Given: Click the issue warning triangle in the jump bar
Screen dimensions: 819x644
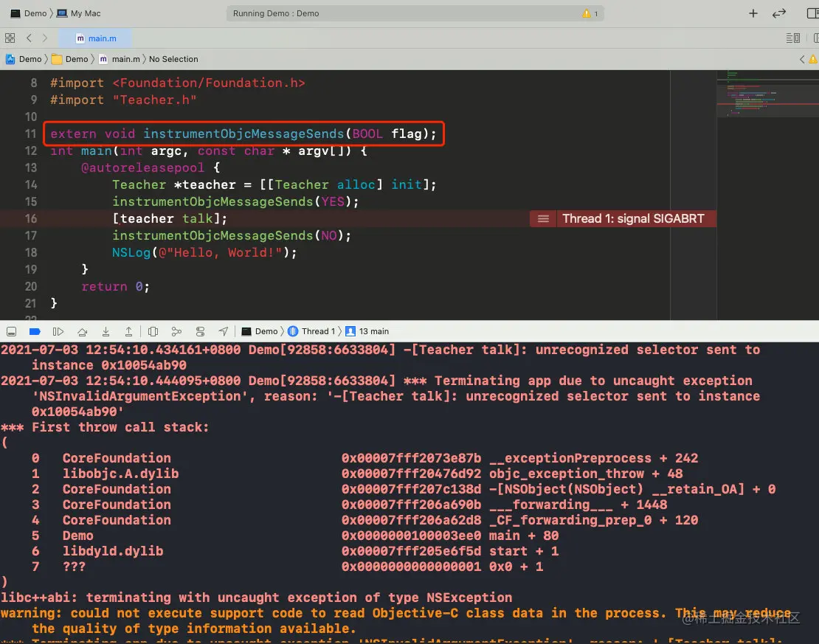Looking at the screenshot, I should [x=814, y=59].
